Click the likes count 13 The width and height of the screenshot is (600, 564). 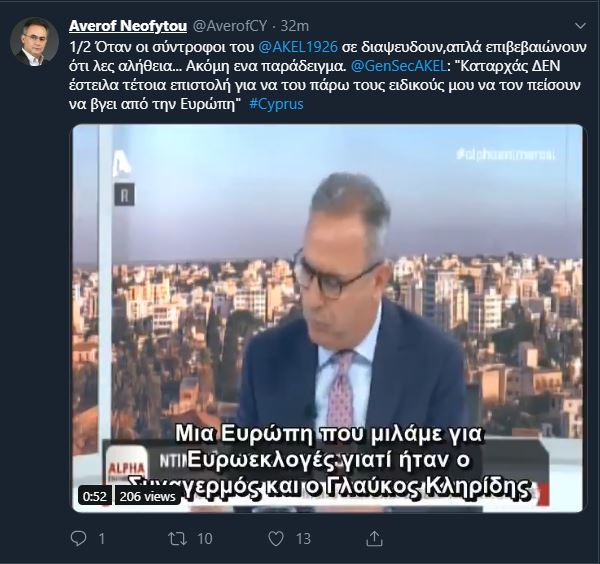303,539
